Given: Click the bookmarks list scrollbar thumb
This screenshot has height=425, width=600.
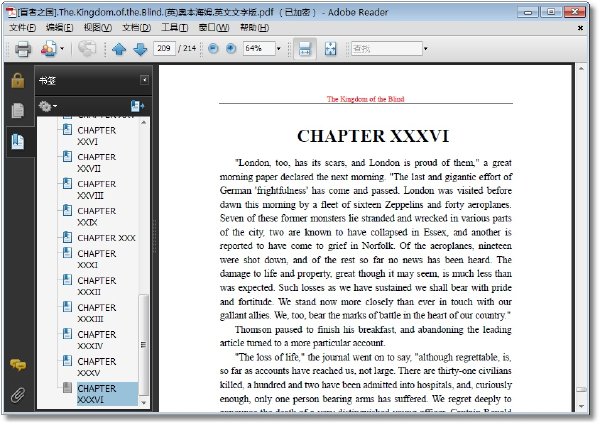Looking at the screenshot, I should (x=144, y=345).
